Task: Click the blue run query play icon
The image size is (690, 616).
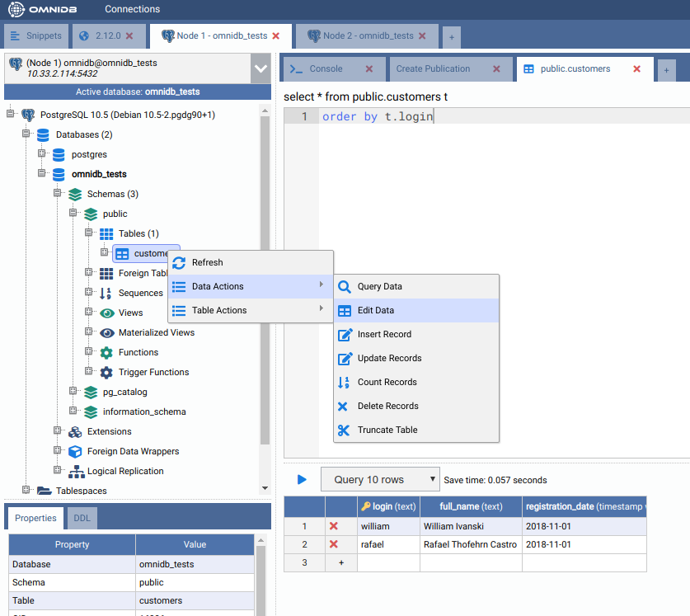Action: tap(302, 479)
